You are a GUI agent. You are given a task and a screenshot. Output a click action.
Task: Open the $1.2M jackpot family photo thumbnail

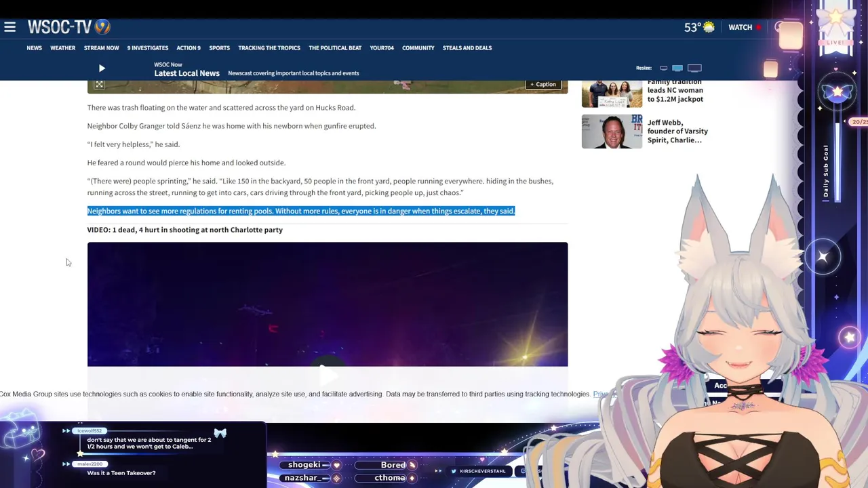[612, 94]
